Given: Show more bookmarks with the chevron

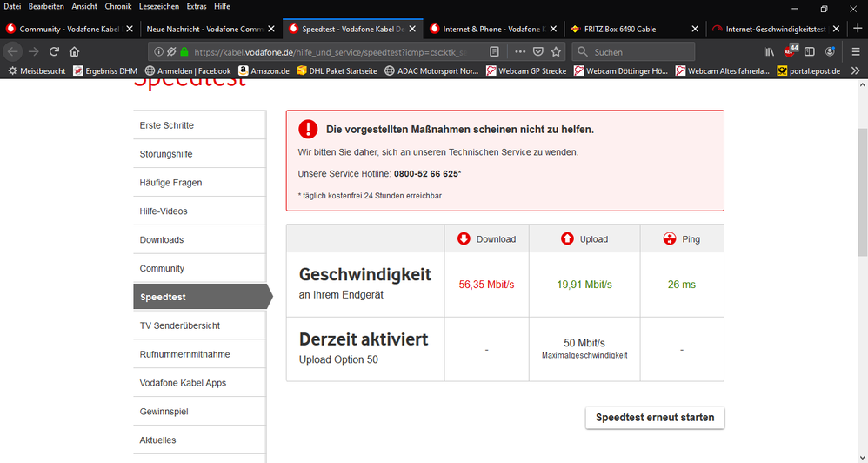Looking at the screenshot, I should (x=855, y=70).
